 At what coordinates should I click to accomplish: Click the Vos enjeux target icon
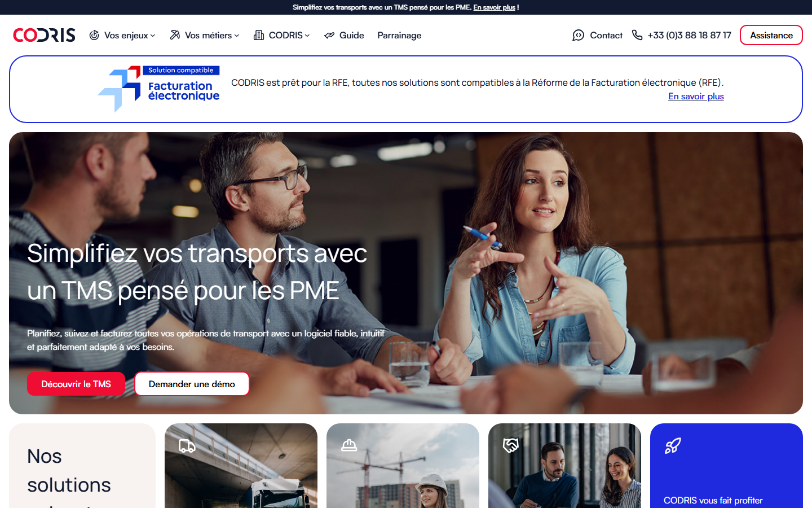[x=94, y=35]
